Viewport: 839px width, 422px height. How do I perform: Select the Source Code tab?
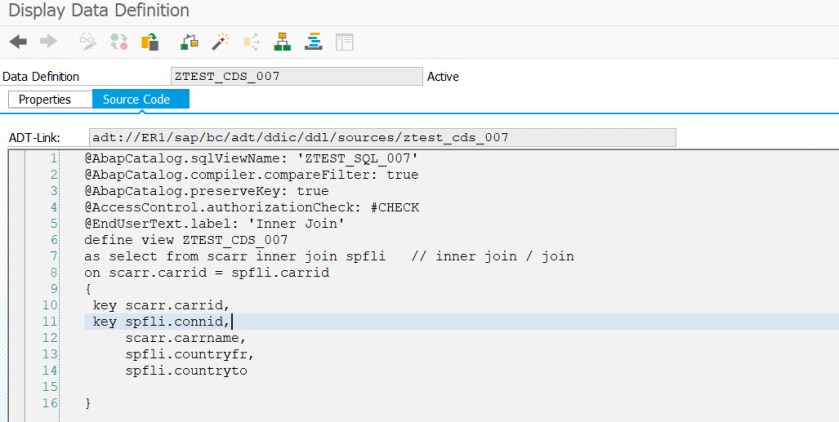pos(141,99)
